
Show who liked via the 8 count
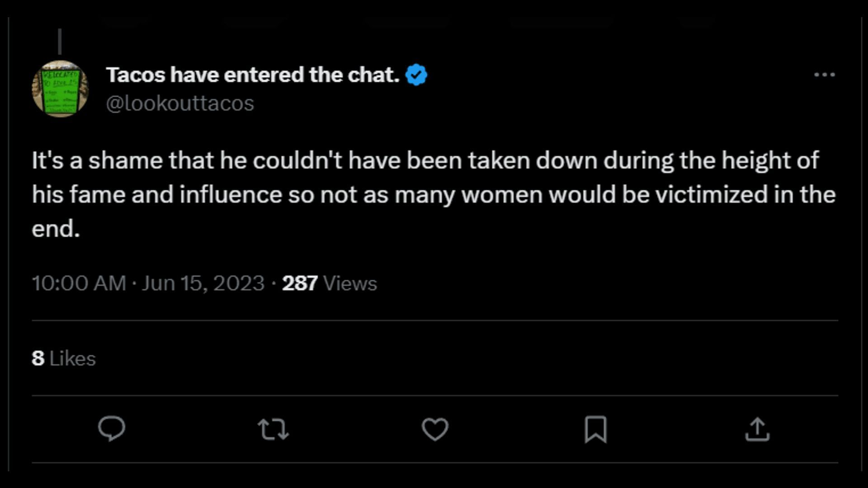(38, 359)
